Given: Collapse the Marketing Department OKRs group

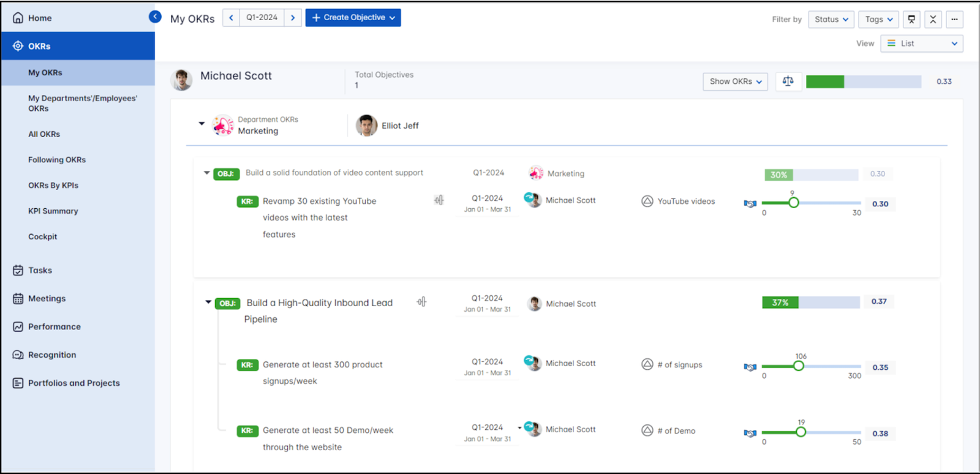Looking at the screenshot, I should (x=202, y=124).
